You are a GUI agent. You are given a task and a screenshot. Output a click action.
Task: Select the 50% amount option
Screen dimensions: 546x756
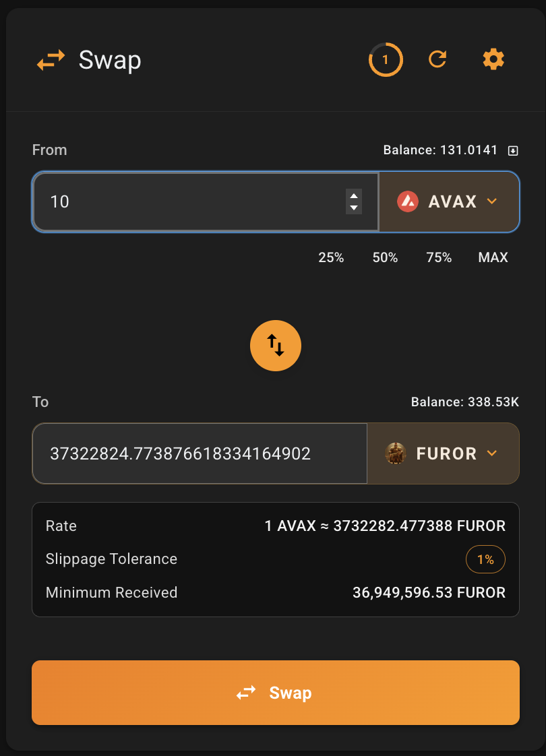pos(385,257)
